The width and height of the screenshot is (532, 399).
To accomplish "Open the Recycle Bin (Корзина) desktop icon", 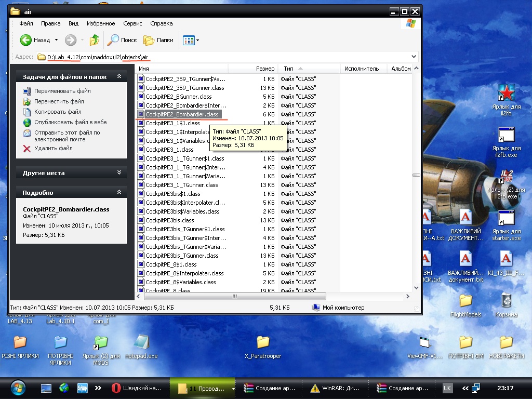I will pyautogui.click(x=506, y=300).
